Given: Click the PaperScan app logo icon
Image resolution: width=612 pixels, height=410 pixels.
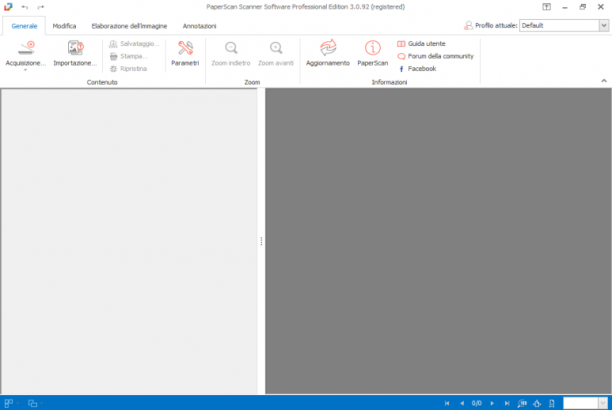Looking at the screenshot, I should (8, 7).
